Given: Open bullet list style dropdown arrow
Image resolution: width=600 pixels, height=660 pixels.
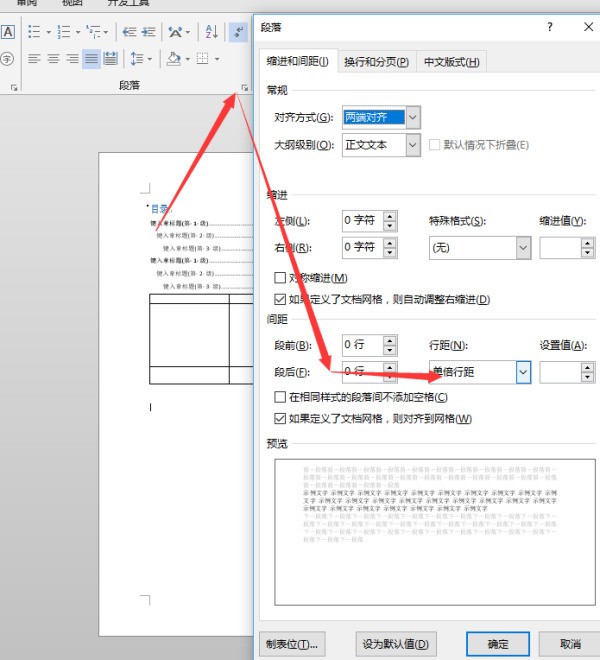Looking at the screenshot, I should (48, 32).
